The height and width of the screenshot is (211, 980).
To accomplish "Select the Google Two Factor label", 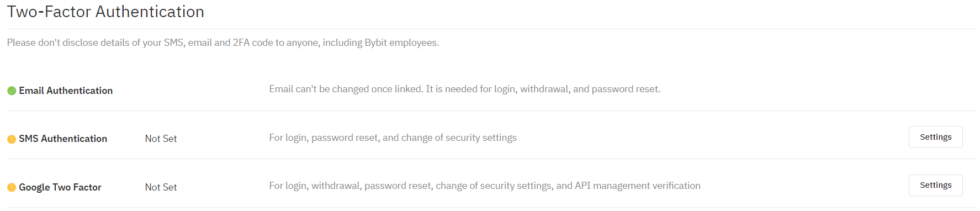I will tap(60, 187).
